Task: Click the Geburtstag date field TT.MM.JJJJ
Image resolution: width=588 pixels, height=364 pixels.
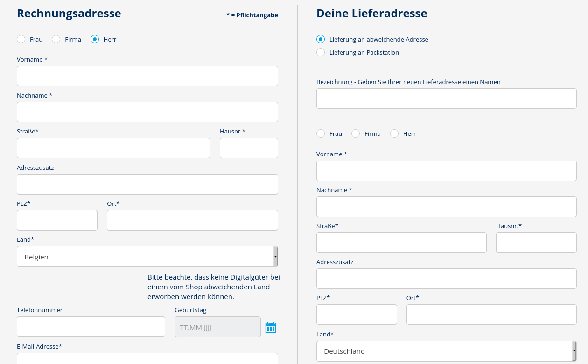Action: tap(217, 327)
